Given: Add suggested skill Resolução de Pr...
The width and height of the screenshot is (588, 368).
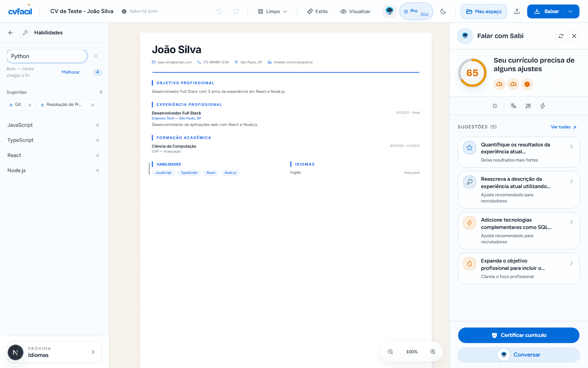Looking at the screenshot, I should (x=62, y=105).
